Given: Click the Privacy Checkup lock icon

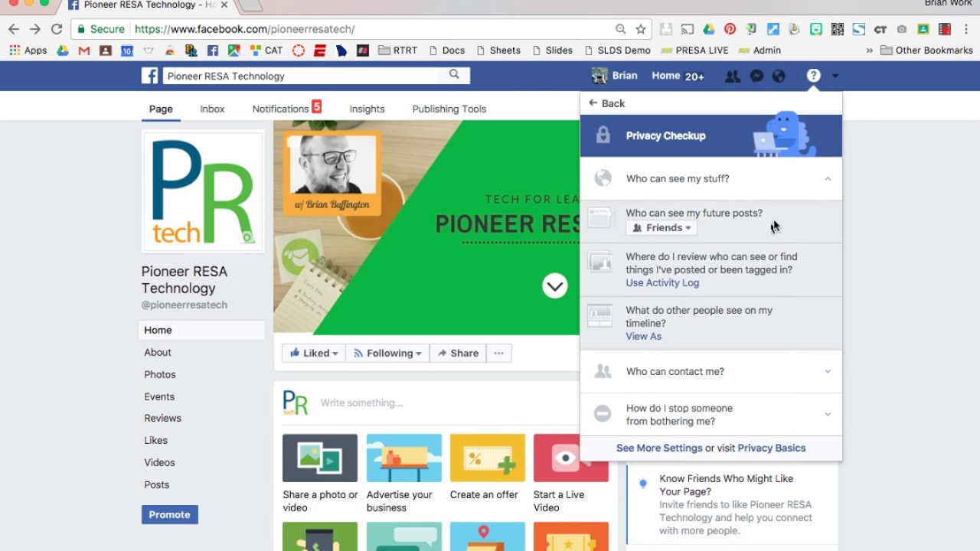Looking at the screenshot, I should click(x=603, y=135).
